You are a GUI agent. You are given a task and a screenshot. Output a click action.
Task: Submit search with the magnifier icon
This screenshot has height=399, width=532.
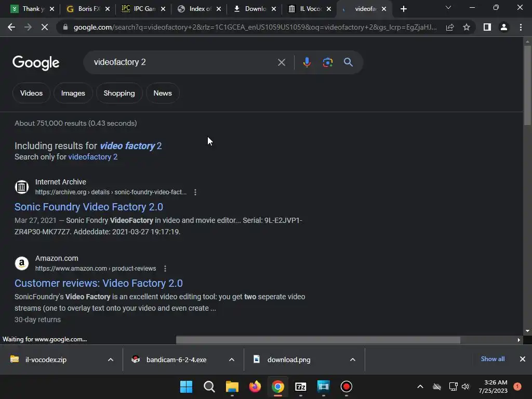click(x=348, y=62)
